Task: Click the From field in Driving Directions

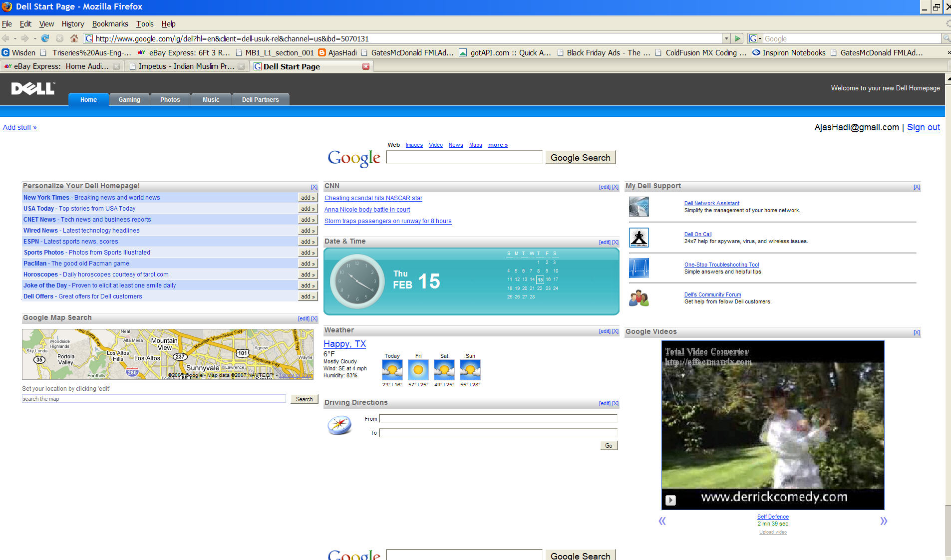Action: tap(498, 419)
